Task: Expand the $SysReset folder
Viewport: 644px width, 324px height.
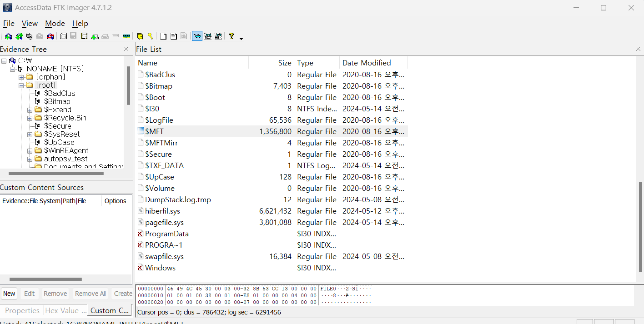Action: (x=30, y=134)
